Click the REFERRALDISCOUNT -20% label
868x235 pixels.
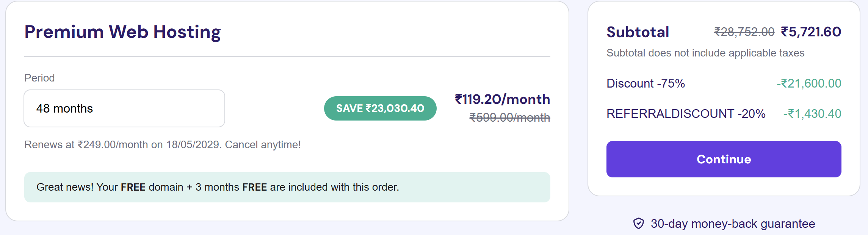pyautogui.click(x=686, y=114)
